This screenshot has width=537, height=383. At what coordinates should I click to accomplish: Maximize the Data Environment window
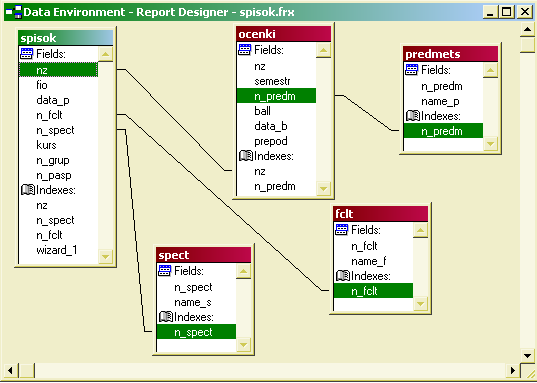pyautogui.click(x=507, y=12)
